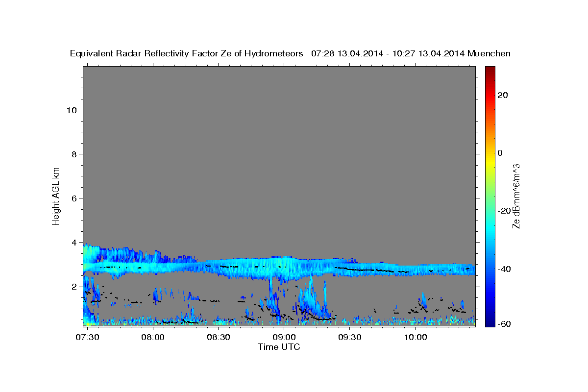Click the 'Ze dBmm^6/m^3' colorbar unit label

516,196
